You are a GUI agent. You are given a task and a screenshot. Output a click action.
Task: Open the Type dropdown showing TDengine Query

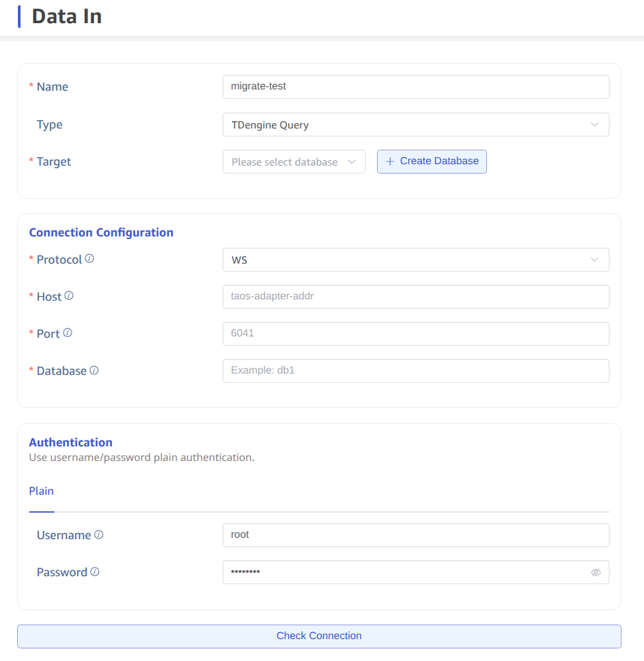[415, 125]
